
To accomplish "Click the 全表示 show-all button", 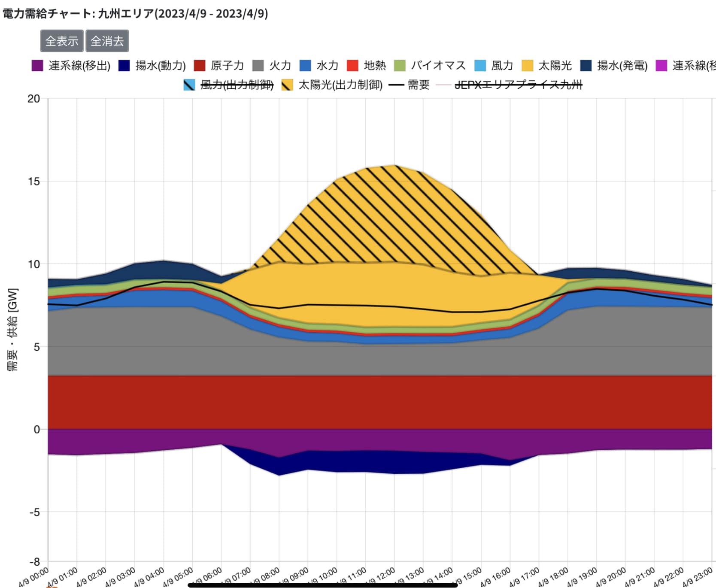I will pos(62,41).
